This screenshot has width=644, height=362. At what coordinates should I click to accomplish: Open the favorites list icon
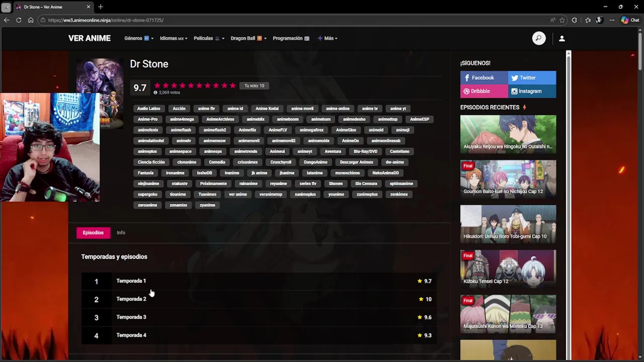click(x=588, y=20)
